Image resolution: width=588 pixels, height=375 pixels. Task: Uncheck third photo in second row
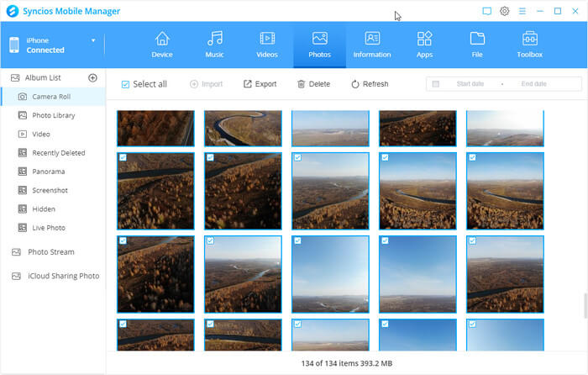coord(297,158)
